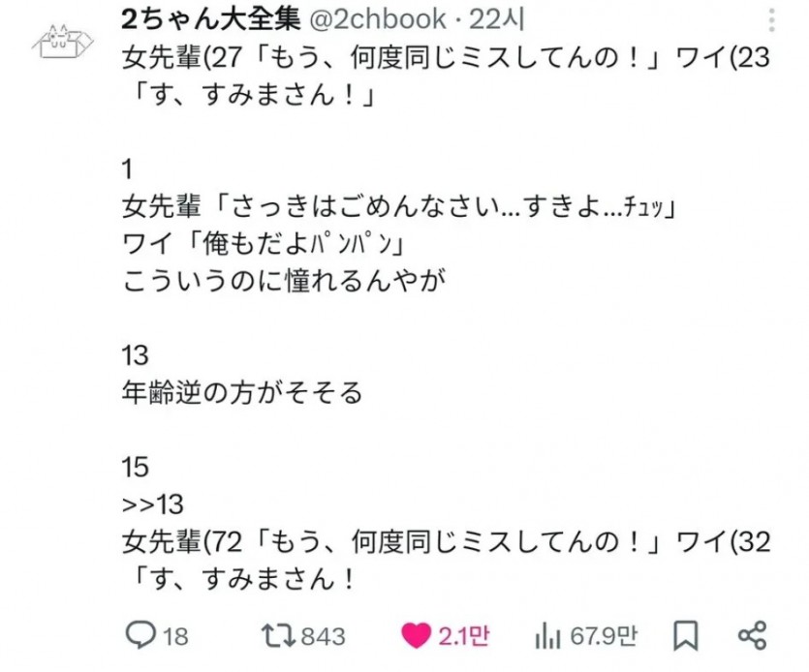The height and width of the screenshot is (672, 809).
Task: Click the post number 15
Action: 136,468
